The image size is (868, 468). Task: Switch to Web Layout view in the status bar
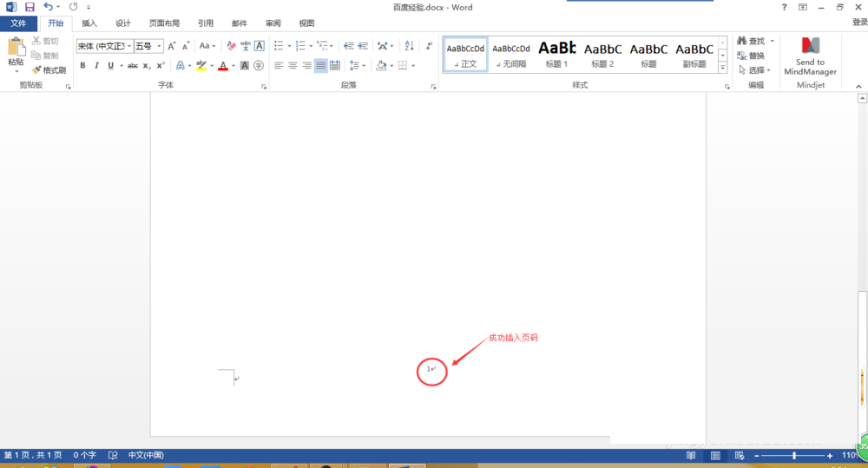point(739,455)
